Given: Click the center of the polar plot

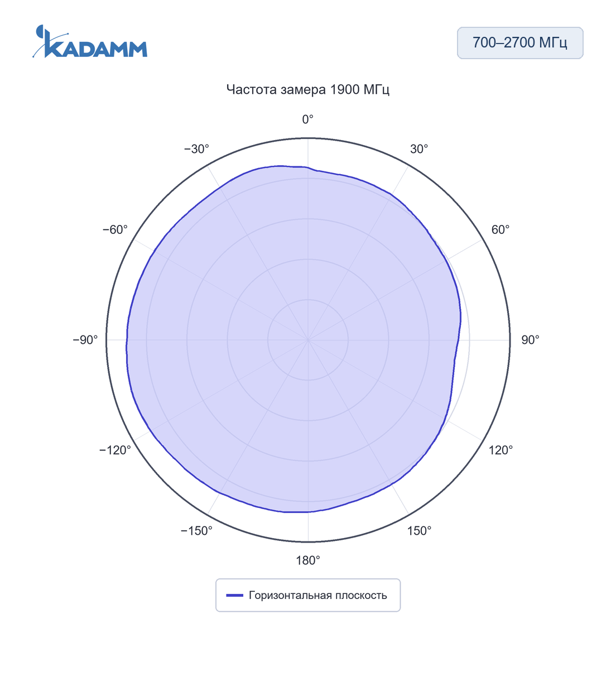Looking at the screenshot, I should (308, 340).
